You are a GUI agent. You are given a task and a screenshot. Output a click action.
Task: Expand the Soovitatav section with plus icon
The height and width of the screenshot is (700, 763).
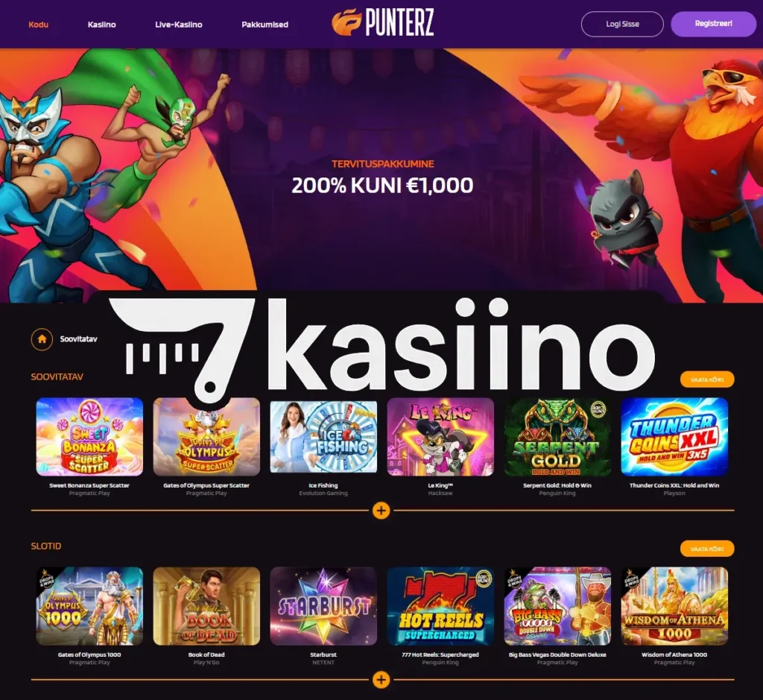coord(381,510)
